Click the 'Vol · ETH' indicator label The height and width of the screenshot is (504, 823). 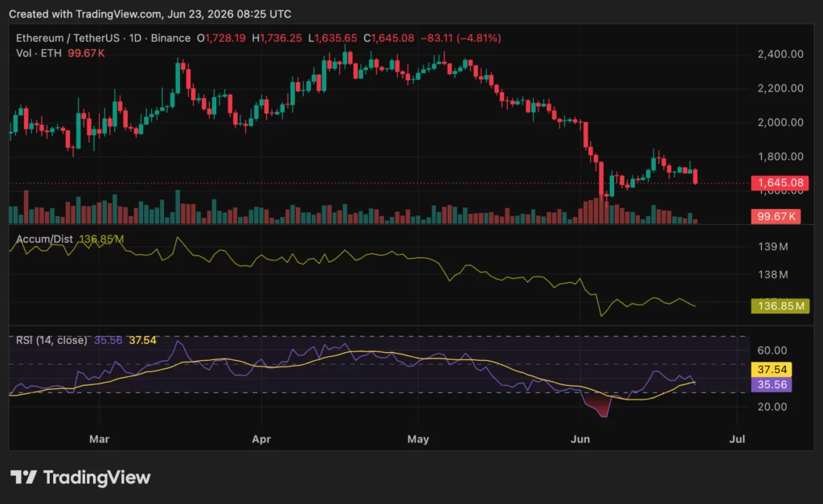(39, 53)
